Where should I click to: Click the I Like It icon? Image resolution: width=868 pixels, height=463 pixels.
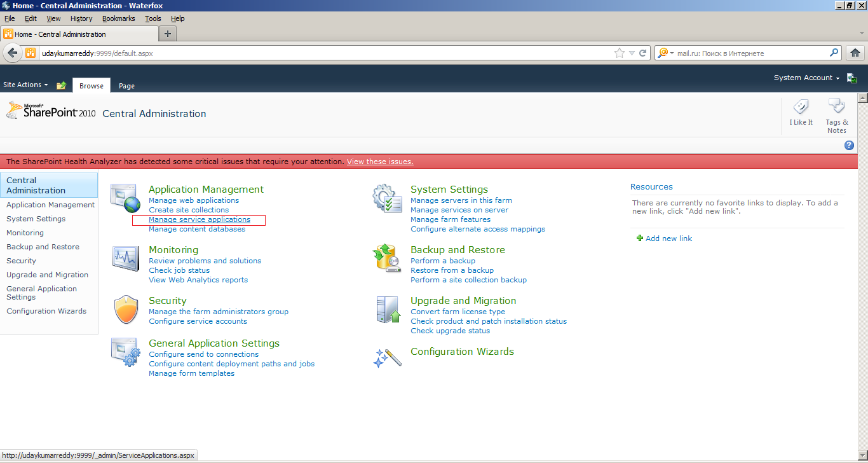pos(801,107)
